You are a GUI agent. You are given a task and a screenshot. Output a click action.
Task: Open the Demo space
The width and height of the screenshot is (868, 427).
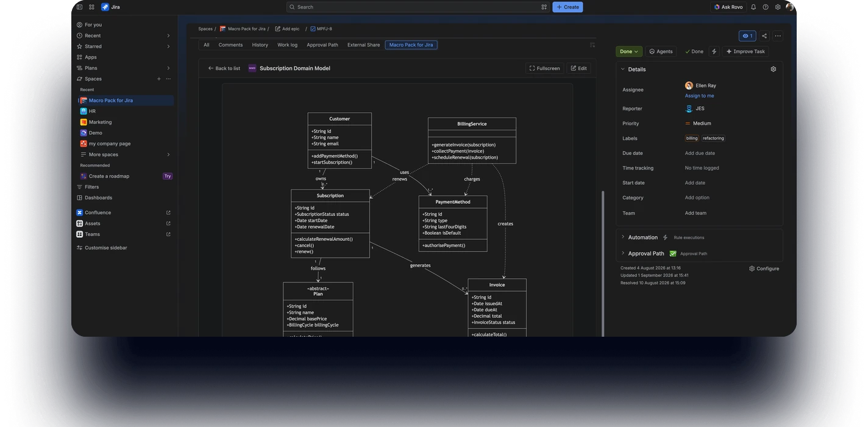pyautogui.click(x=126, y=133)
